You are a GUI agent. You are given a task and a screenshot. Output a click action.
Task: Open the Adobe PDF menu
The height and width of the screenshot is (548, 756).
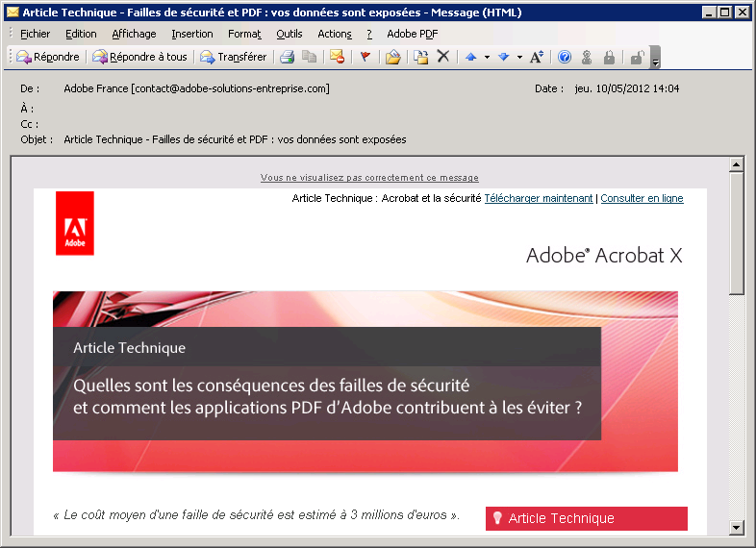pos(413,34)
